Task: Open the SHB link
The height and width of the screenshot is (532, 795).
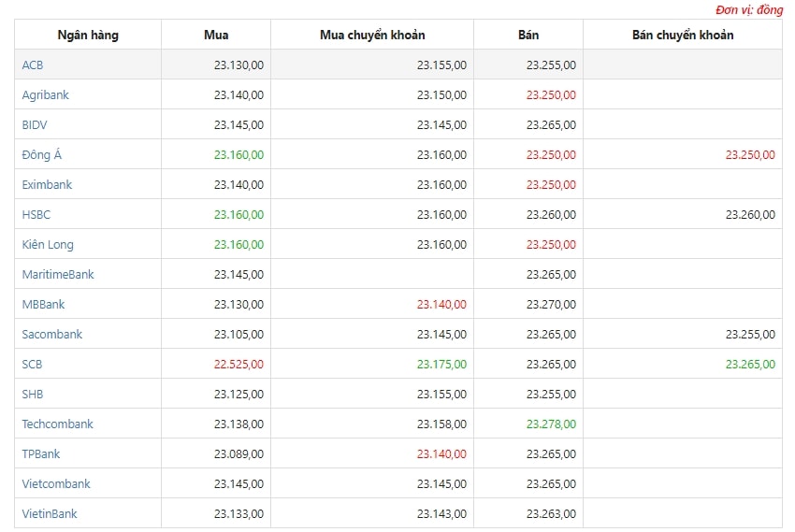Action: click(33, 394)
